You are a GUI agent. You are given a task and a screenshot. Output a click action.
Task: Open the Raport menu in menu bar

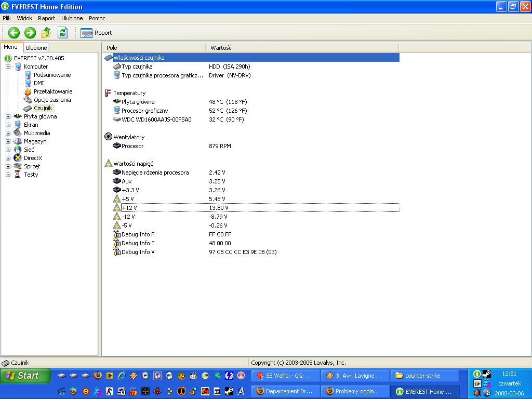46,18
